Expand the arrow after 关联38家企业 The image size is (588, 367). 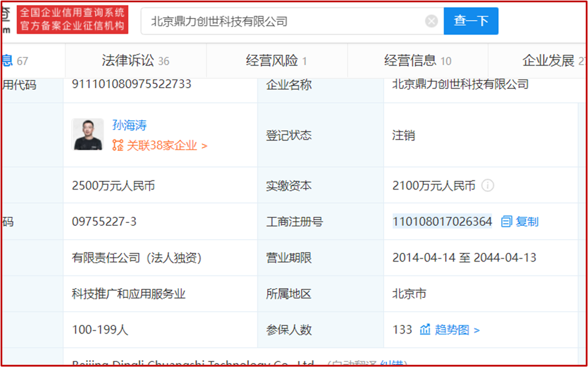click(x=204, y=146)
